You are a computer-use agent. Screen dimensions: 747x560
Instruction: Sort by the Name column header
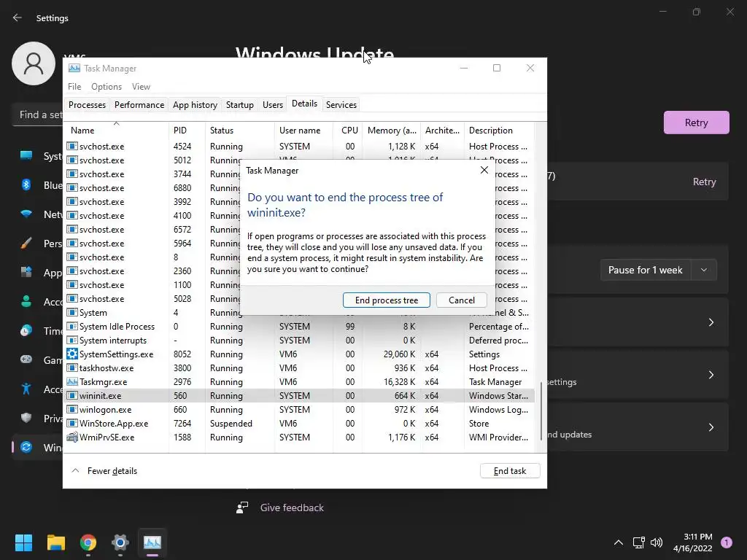pos(116,130)
